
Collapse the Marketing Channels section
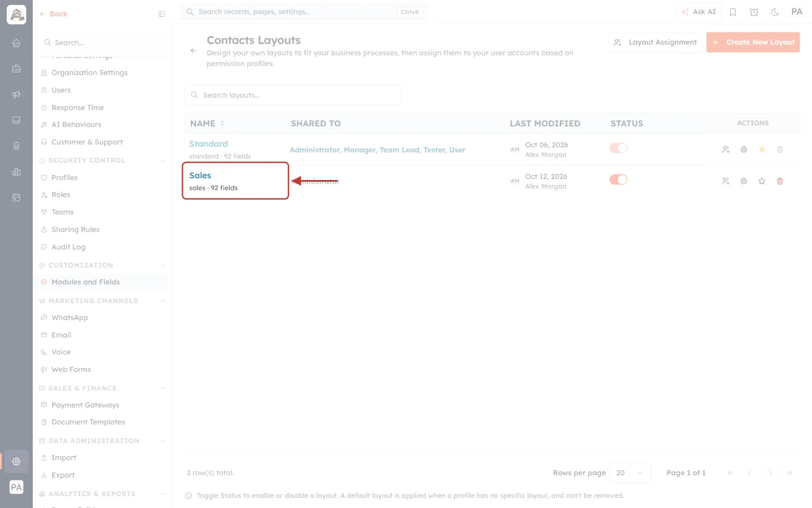[163, 301]
